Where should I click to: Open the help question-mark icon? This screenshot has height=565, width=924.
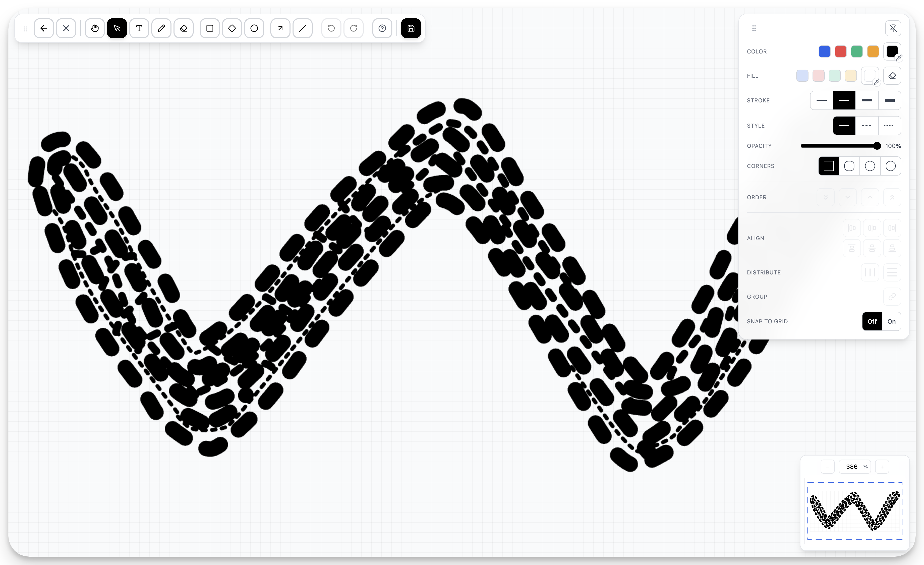coord(382,28)
